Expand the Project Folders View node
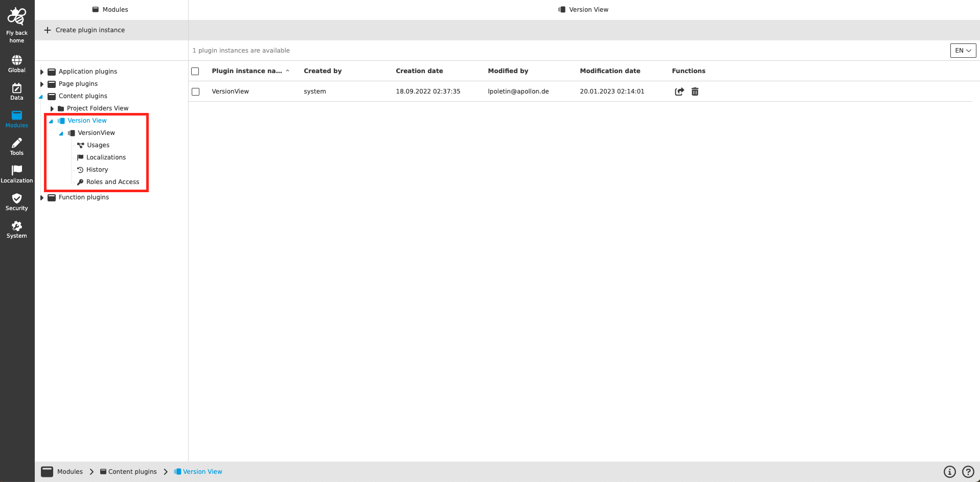Screen dimensions: 980x482 52,108
